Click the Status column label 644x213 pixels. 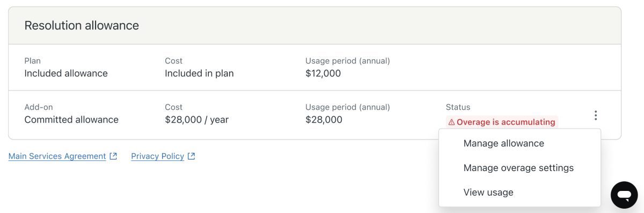click(458, 107)
